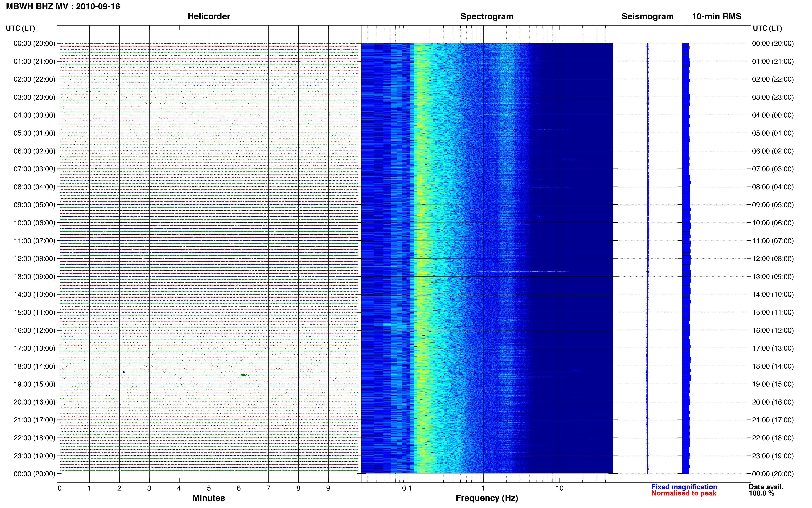Screen dimensions: 812x508
Task: Click the '0.1' frequency tick label
Action: coord(407,488)
